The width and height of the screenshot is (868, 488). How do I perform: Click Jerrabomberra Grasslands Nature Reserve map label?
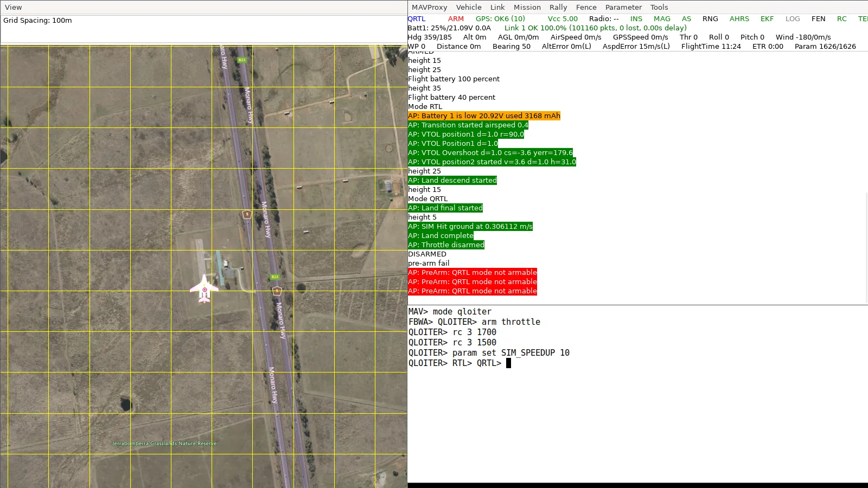click(164, 443)
